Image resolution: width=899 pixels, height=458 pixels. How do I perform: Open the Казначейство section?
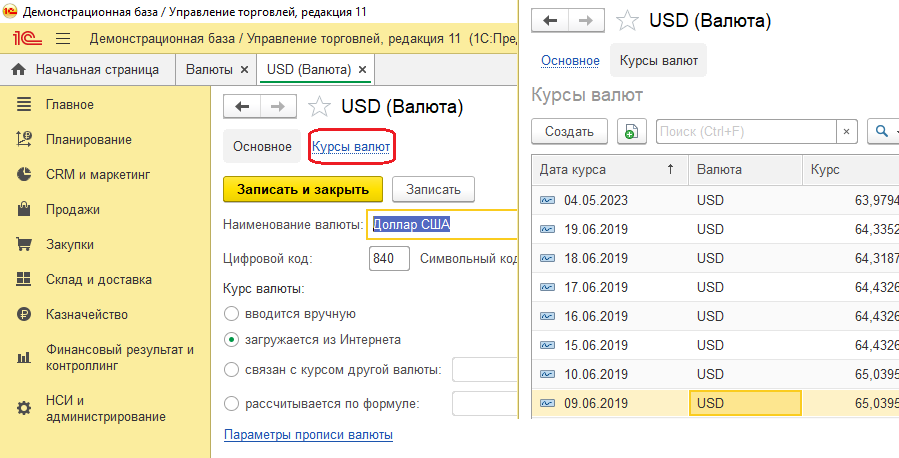coord(83,314)
